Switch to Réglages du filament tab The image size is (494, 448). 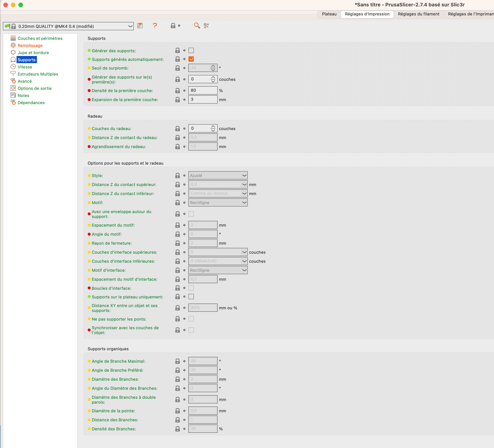[419, 14]
